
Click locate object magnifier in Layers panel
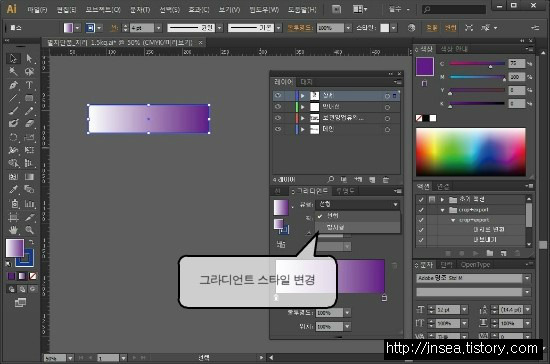point(330,180)
